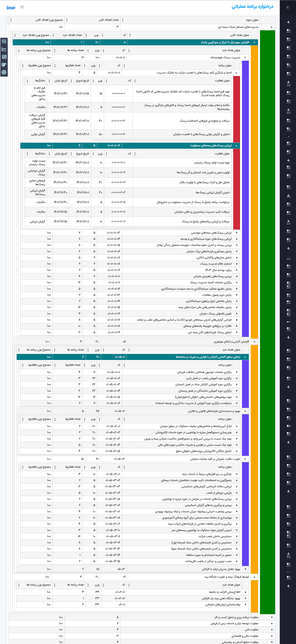Collapse the مدیریت‌های مستقل شرکت بیمه دی row

coord(272,27)
